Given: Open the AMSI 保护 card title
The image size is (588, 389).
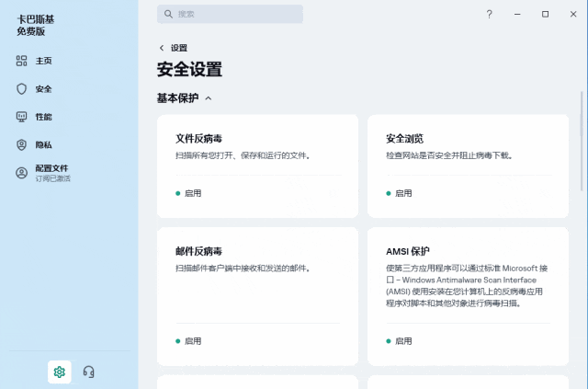Looking at the screenshot, I should tap(408, 251).
